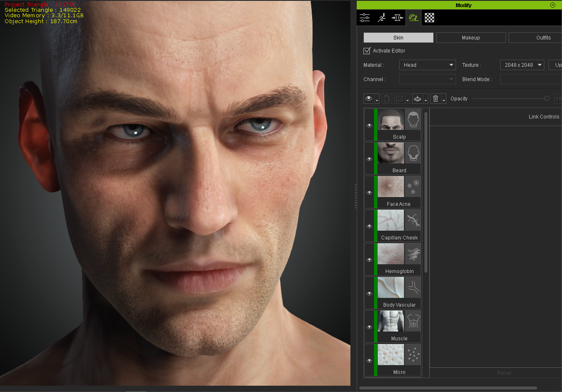Click the dashed square mask toolbar icon
The height and width of the screenshot is (392, 562).
400,99
